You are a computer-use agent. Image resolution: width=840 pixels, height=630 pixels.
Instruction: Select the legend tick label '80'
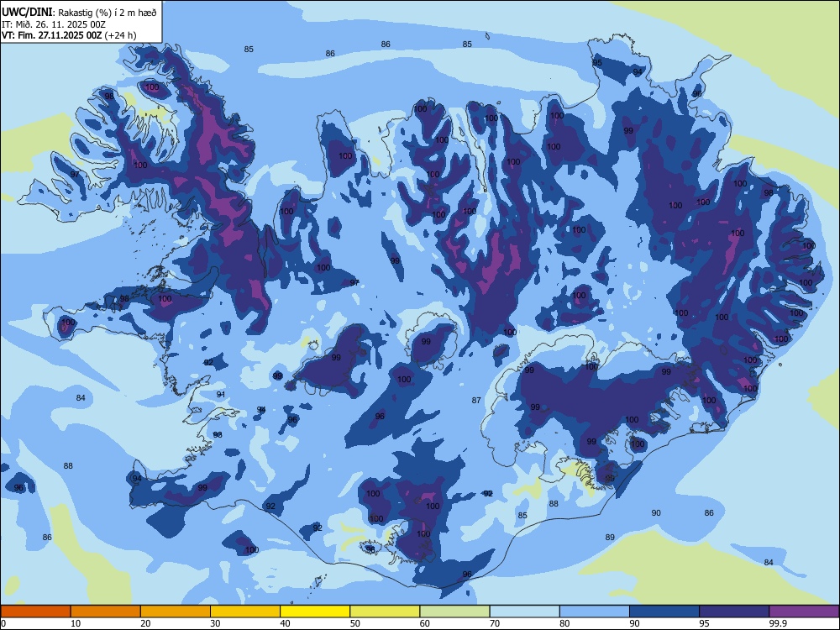click(x=564, y=623)
